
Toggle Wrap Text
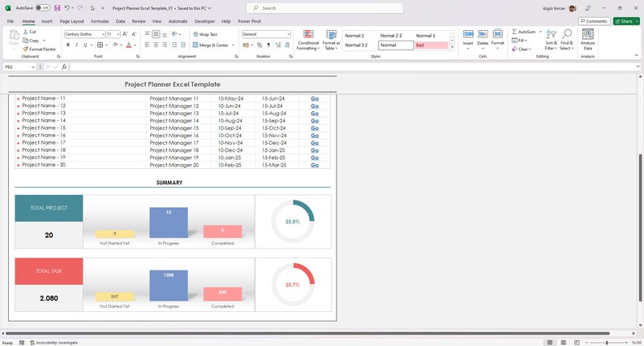click(205, 35)
